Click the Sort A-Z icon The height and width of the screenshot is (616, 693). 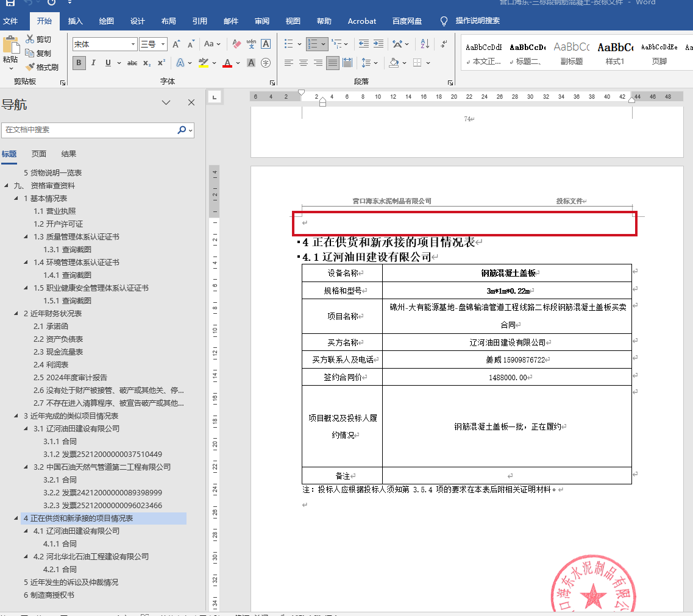tap(425, 44)
